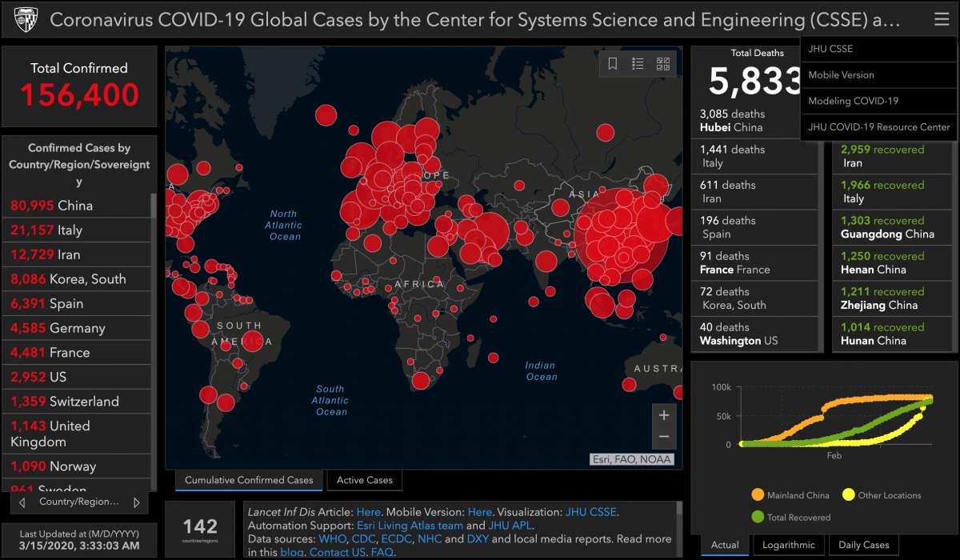
Task: Choose Mobile Version from the dropdown menu
Action: [878, 75]
